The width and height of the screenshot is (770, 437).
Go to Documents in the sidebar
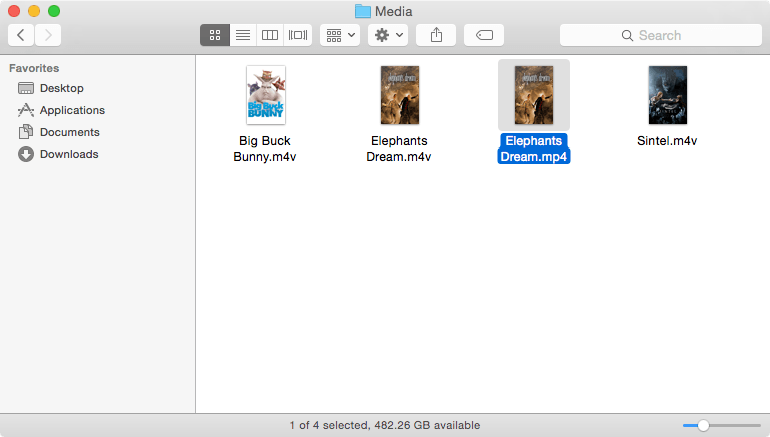pos(69,132)
